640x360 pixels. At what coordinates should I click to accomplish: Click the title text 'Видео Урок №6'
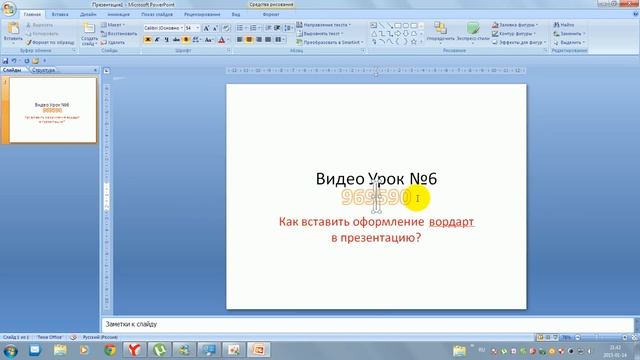pyautogui.click(x=376, y=179)
